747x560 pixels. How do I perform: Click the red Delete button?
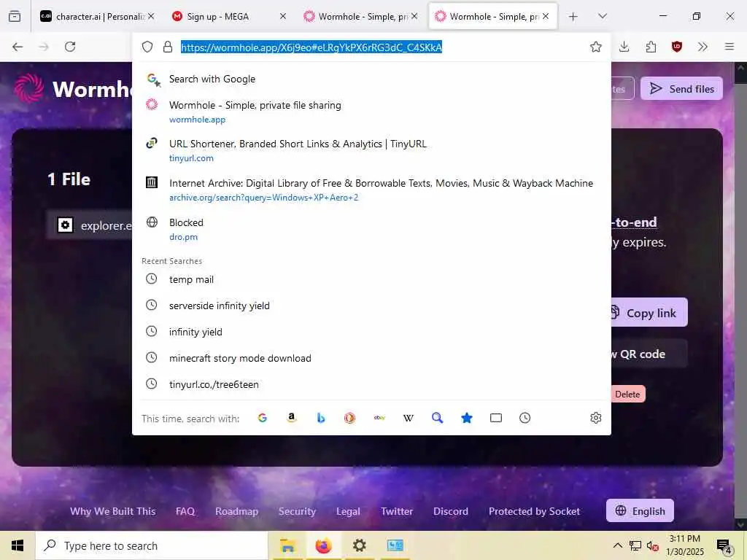[x=628, y=394]
